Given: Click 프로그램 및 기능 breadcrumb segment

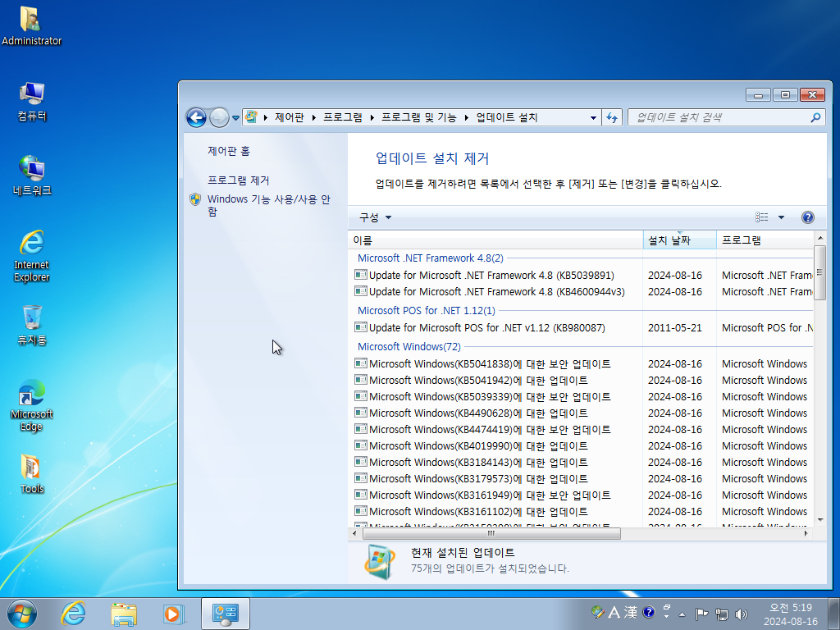Looking at the screenshot, I should (x=418, y=117).
